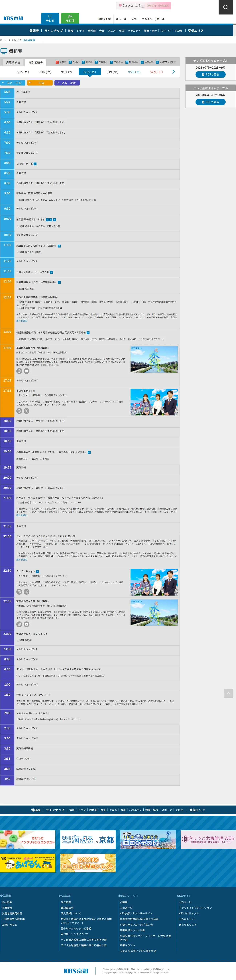Screen dimensions: 236x980
Task: Open 祇園祭 footer link
Action: click(123, 902)
